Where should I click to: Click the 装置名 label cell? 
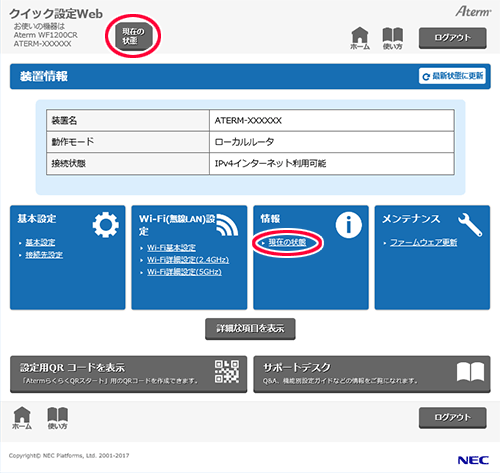coord(128,120)
